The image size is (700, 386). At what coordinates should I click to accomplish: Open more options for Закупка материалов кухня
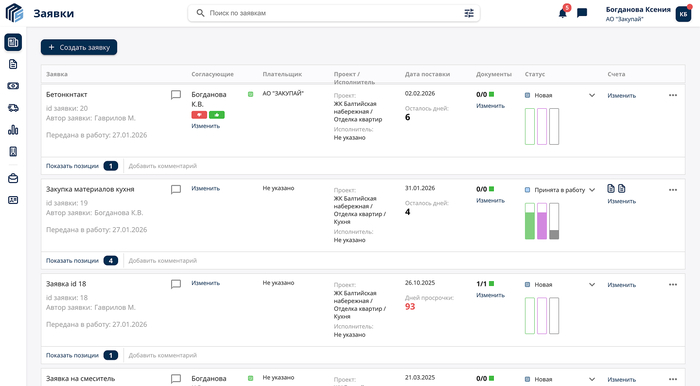pyautogui.click(x=673, y=190)
